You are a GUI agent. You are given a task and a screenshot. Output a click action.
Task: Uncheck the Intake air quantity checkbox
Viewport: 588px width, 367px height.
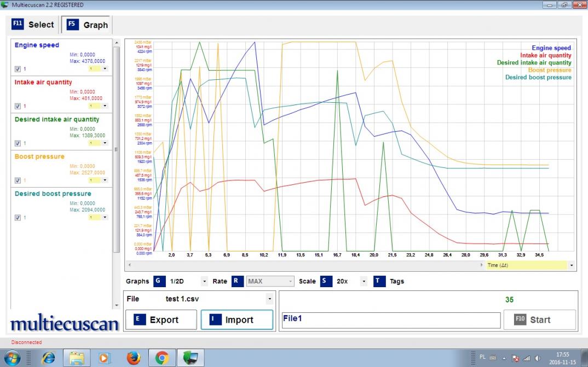(18, 106)
